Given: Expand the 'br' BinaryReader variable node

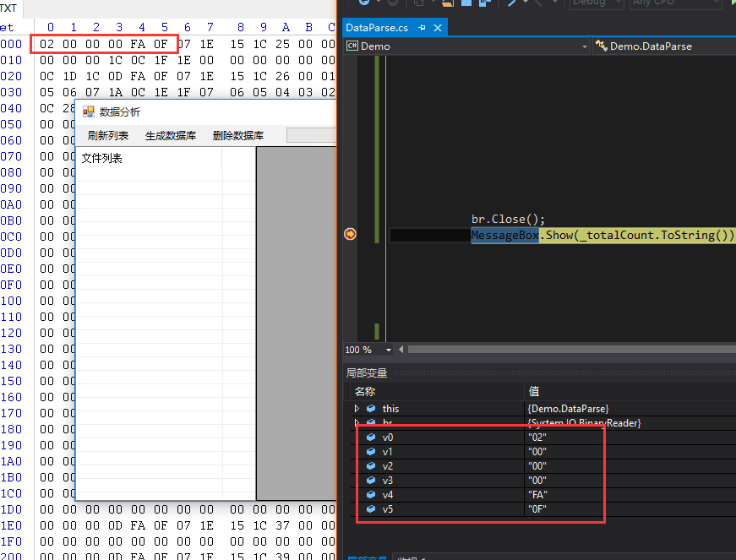Looking at the screenshot, I should (x=357, y=423).
